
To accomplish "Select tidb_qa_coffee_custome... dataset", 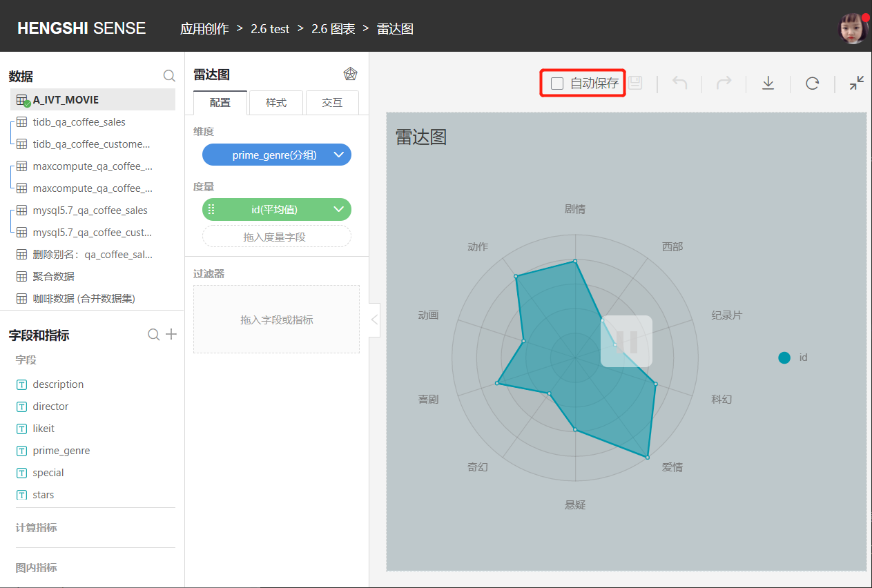I will (x=93, y=144).
